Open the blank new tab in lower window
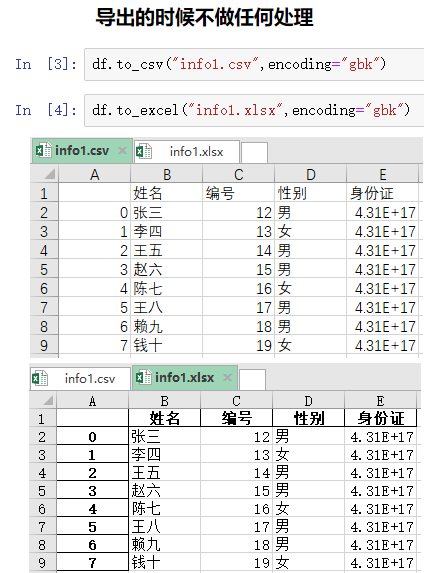Viewport: 435px width, 573px height. click(252, 380)
